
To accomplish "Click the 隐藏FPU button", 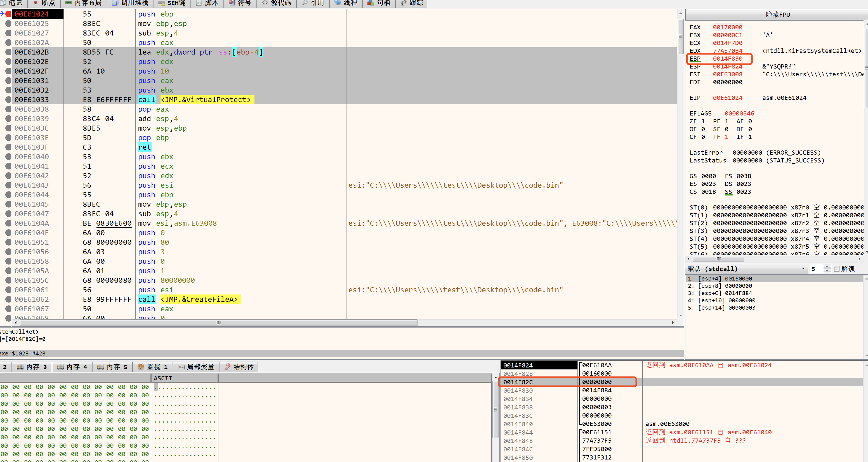I will [777, 15].
